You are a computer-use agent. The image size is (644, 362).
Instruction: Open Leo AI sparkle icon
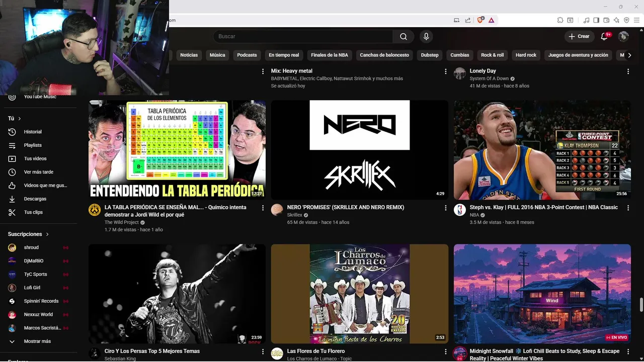point(616,20)
